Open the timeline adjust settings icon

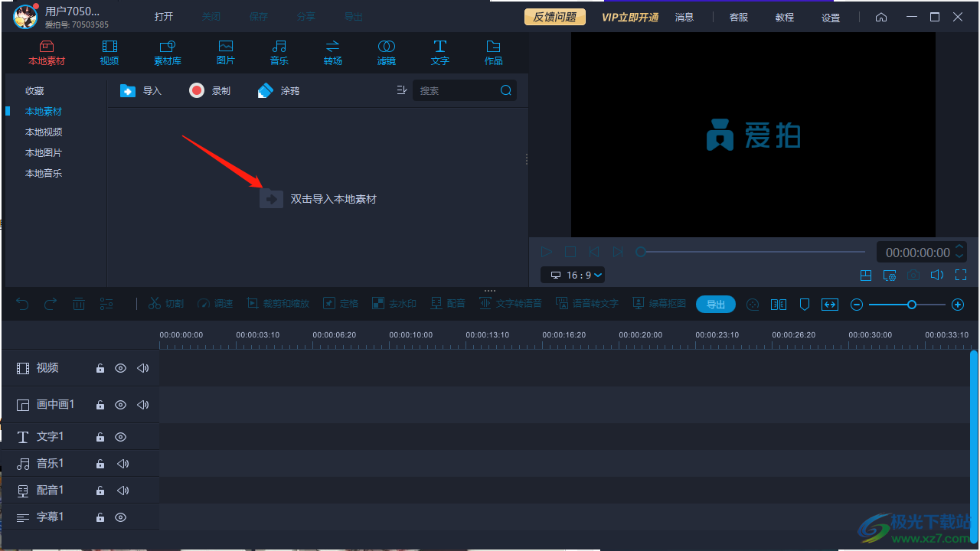[106, 304]
